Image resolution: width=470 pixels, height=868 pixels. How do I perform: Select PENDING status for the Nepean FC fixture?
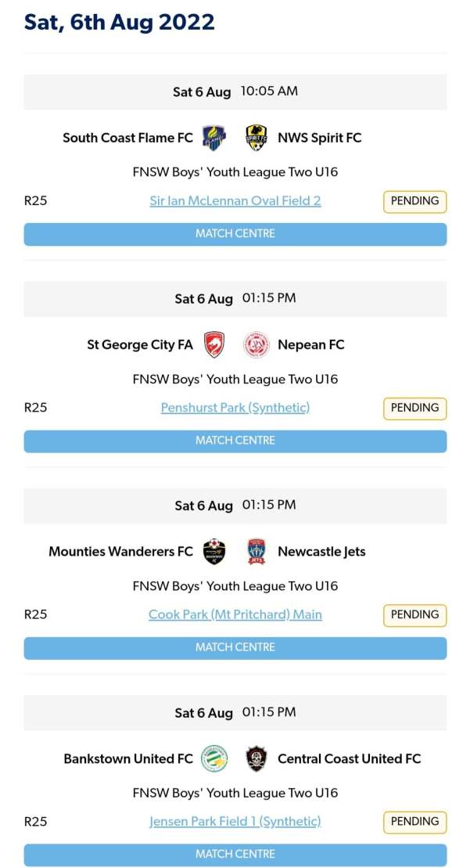coord(414,408)
